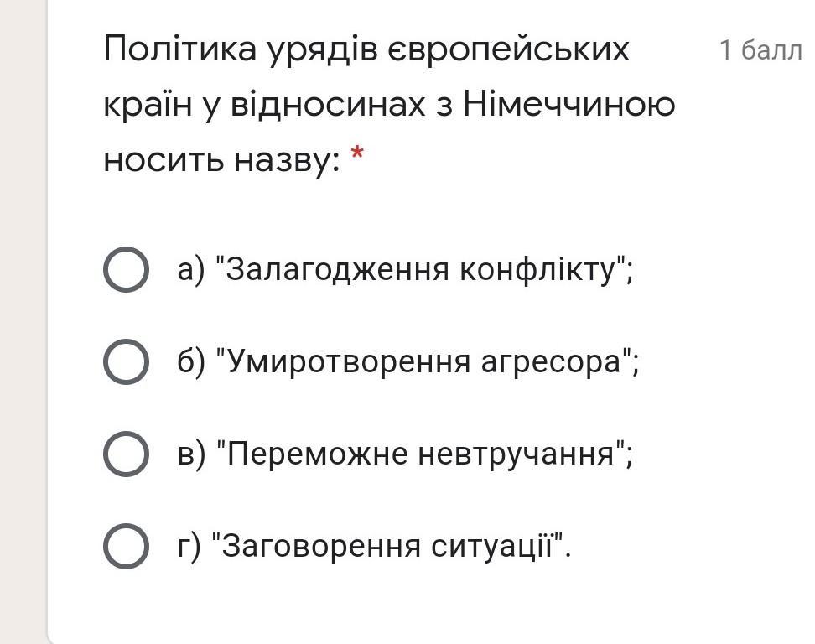Click the "Заговорення ситуації" answer label
The image size is (815, 644).
click(x=374, y=546)
